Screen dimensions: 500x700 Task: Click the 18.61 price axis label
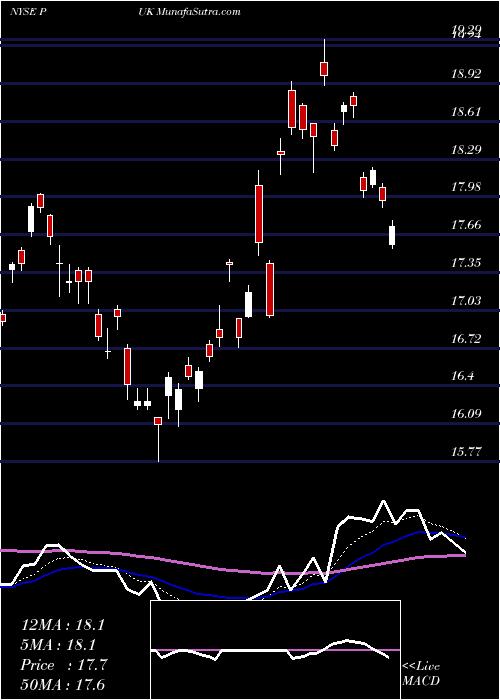(x=467, y=111)
